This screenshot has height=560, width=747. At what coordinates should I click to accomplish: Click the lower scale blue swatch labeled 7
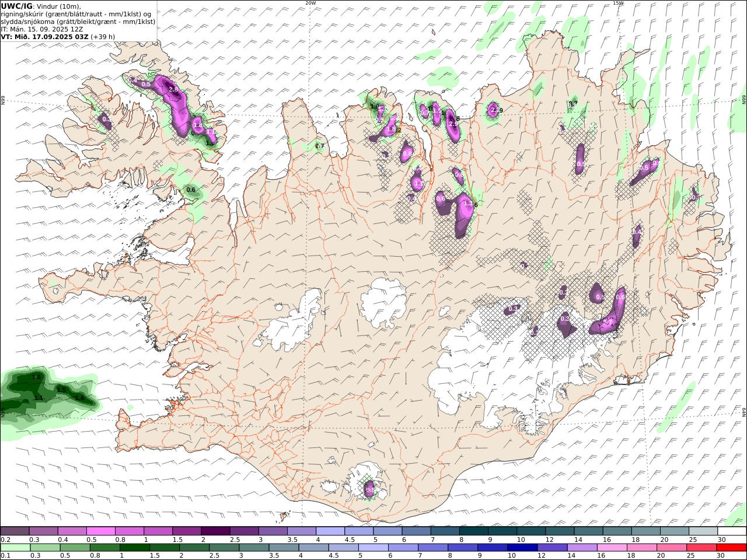click(433, 548)
